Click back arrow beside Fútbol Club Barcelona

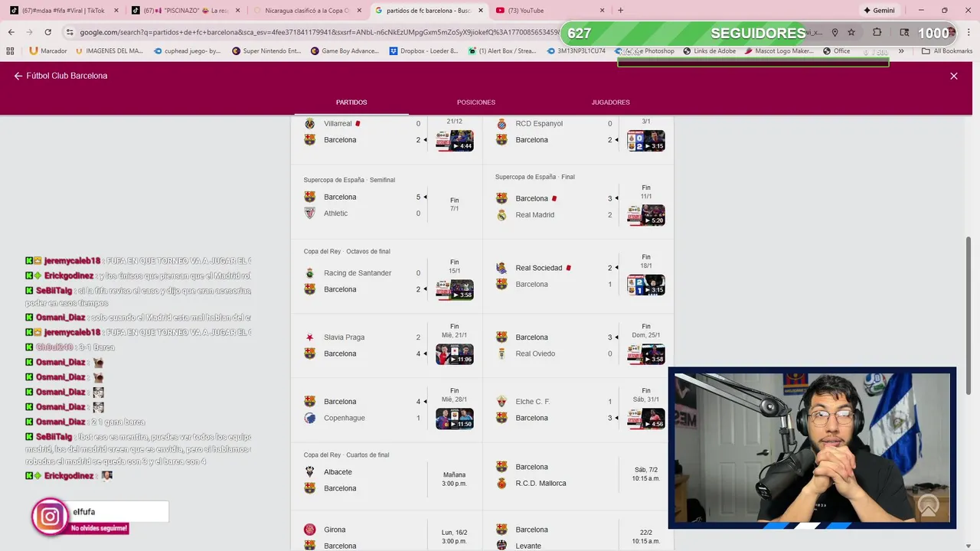18,76
